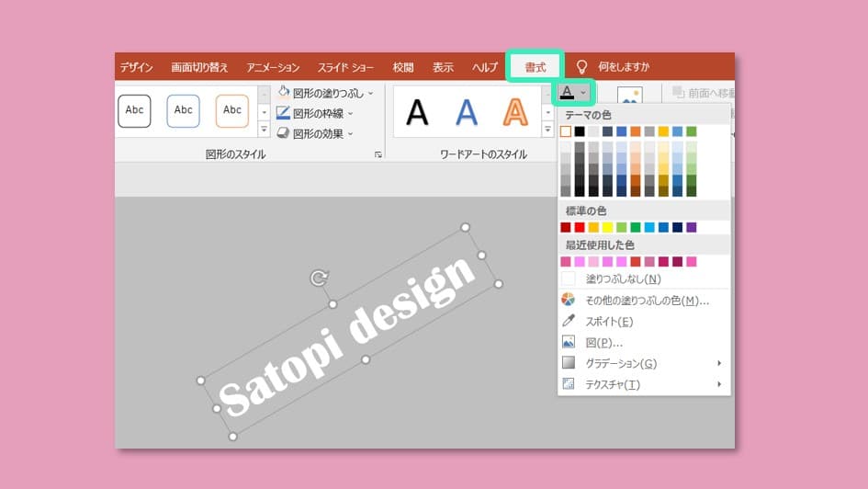Open the 校閲 tab
This screenshot has height=489, width=868.
pos(403,67)
